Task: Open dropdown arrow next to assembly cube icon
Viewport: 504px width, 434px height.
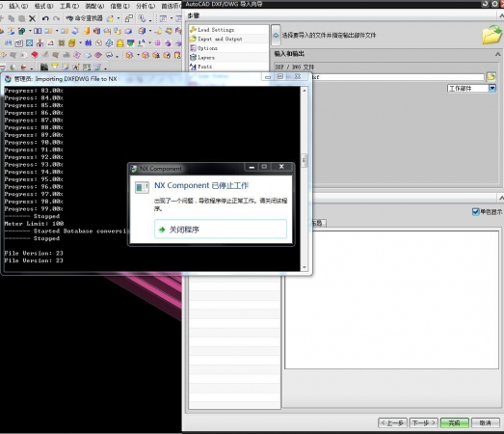Action: [x=138, y=55]
